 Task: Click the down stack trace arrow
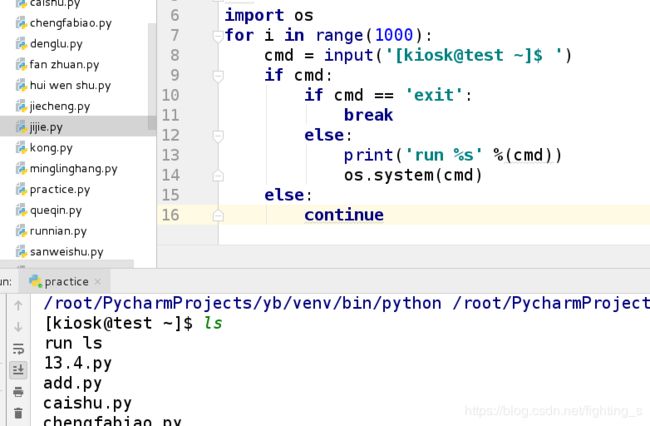coord(18,326)
